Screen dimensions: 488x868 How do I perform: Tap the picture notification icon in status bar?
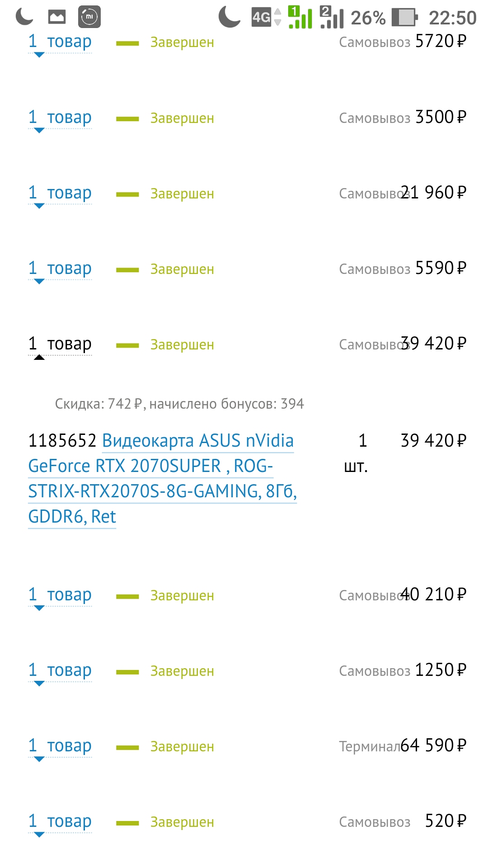(x=57, y=17)
